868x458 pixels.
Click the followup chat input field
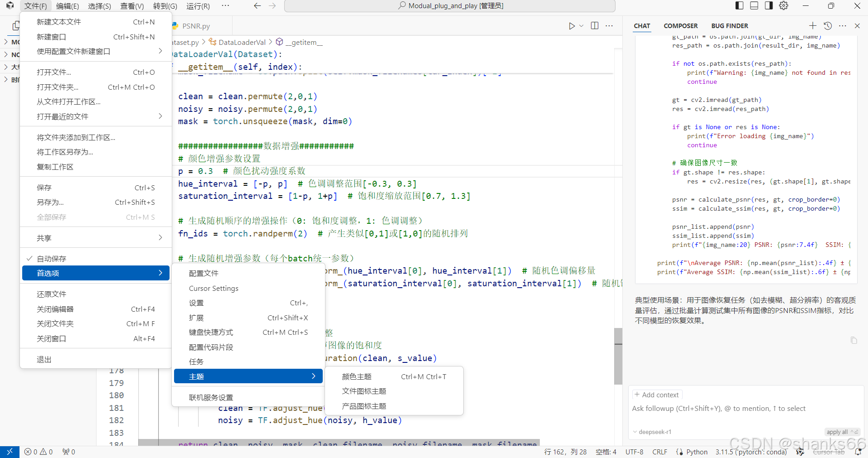[x=746, y=409]
